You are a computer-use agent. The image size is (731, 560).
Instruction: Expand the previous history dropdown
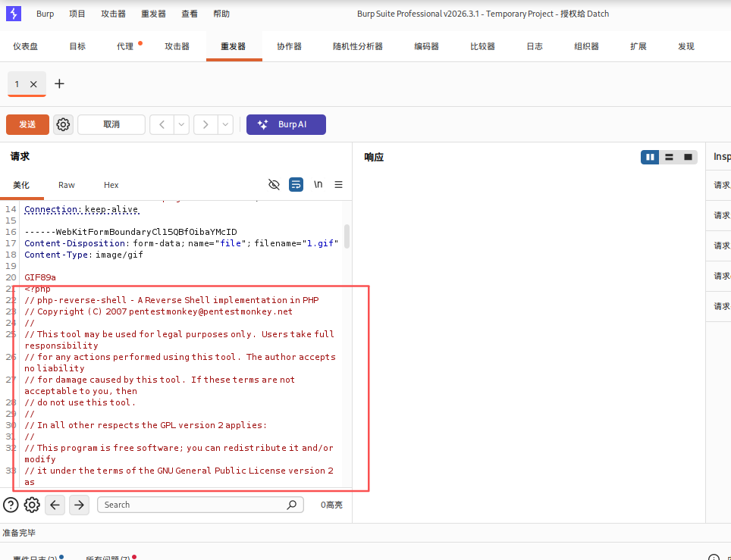pos(181,124)
